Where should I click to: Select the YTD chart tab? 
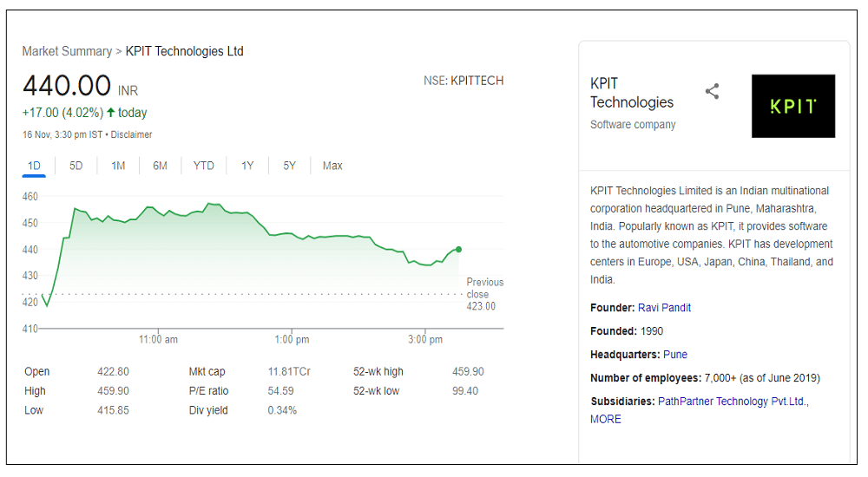tap(203, 166)
